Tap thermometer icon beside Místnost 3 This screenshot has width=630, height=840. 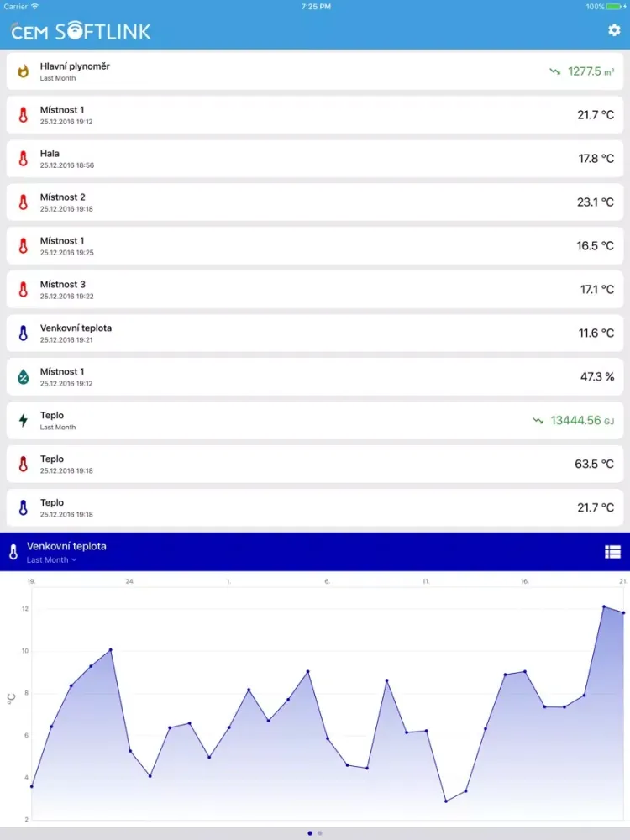23,289
